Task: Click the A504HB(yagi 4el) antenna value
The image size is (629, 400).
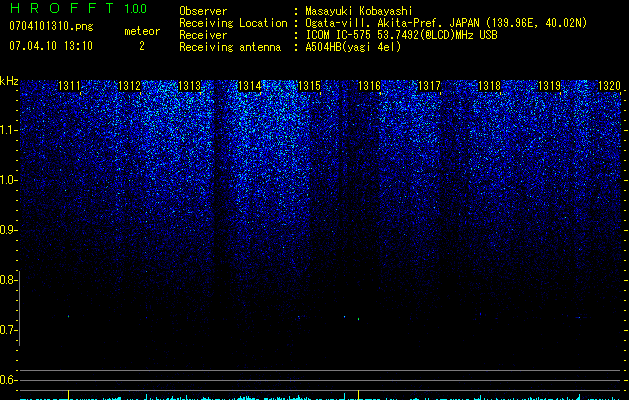Action: pyautogui.click(x=353, y=47)
